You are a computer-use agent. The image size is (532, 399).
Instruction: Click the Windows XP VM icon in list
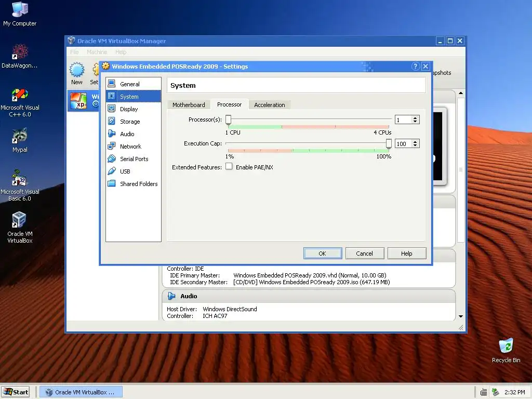78,101
